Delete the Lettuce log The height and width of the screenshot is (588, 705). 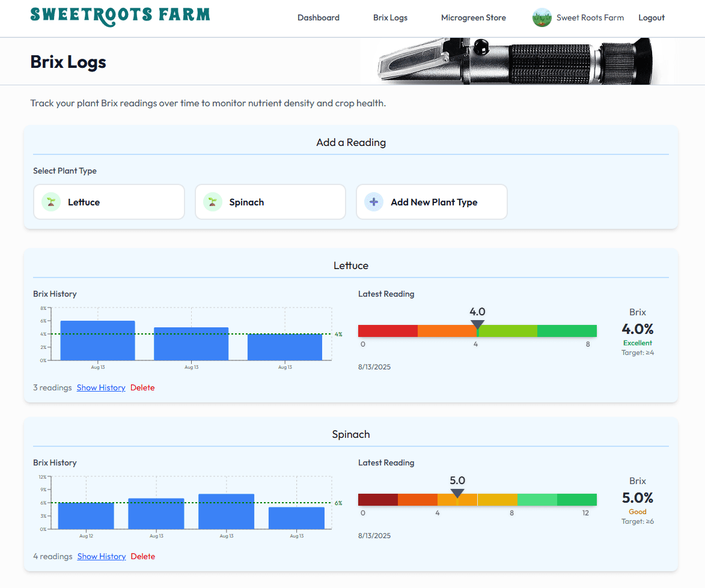(142, 387)
